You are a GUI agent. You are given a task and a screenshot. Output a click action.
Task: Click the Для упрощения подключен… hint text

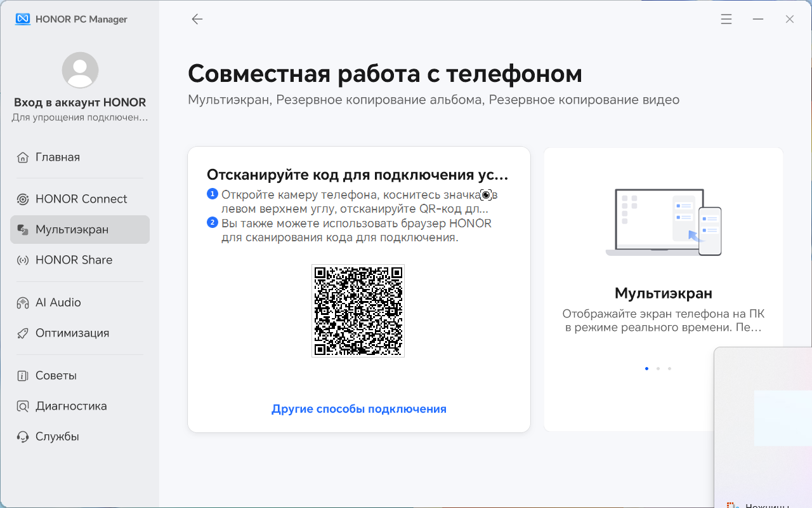click(x=80, y=117)
